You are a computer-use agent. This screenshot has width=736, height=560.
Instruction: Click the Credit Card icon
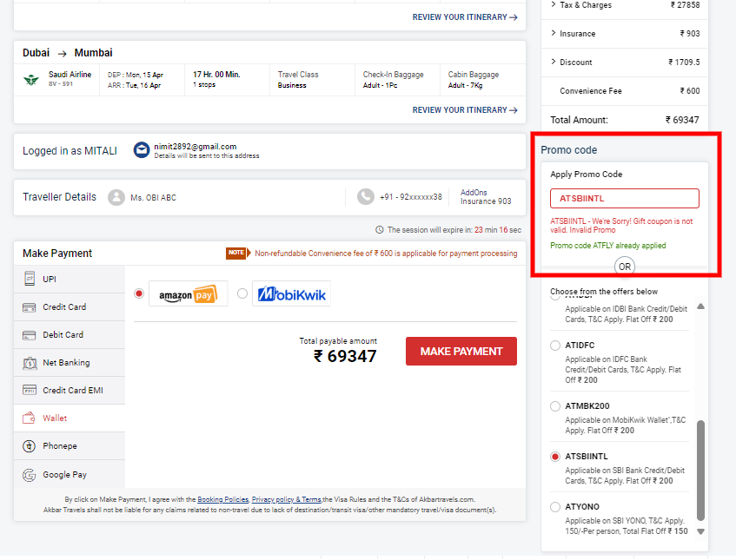point(29,307)
